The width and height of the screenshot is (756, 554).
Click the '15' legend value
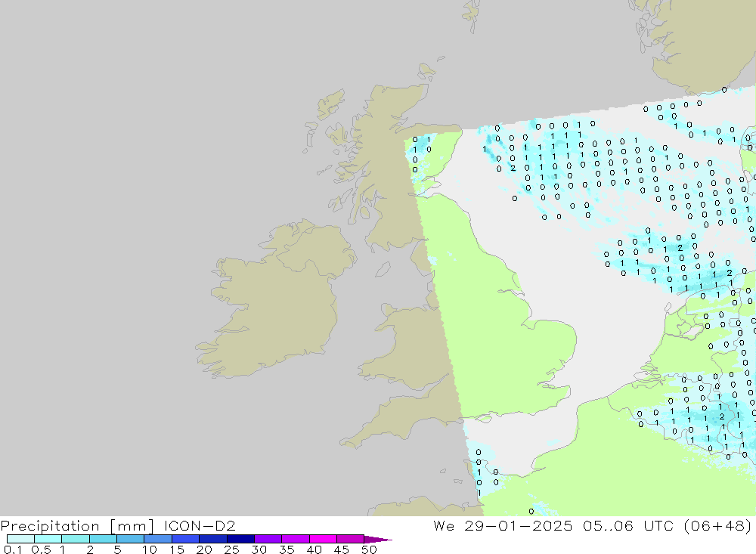[x=177, y=549]
